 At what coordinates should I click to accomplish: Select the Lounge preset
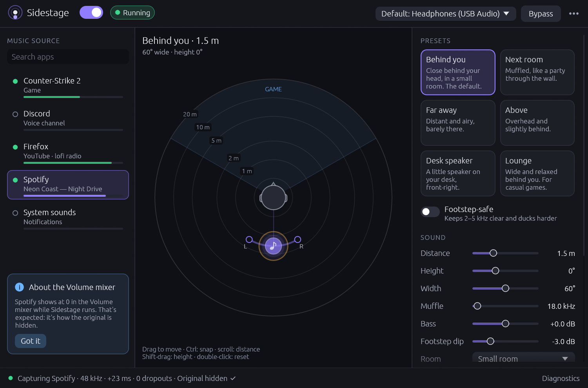click(537, 173)
